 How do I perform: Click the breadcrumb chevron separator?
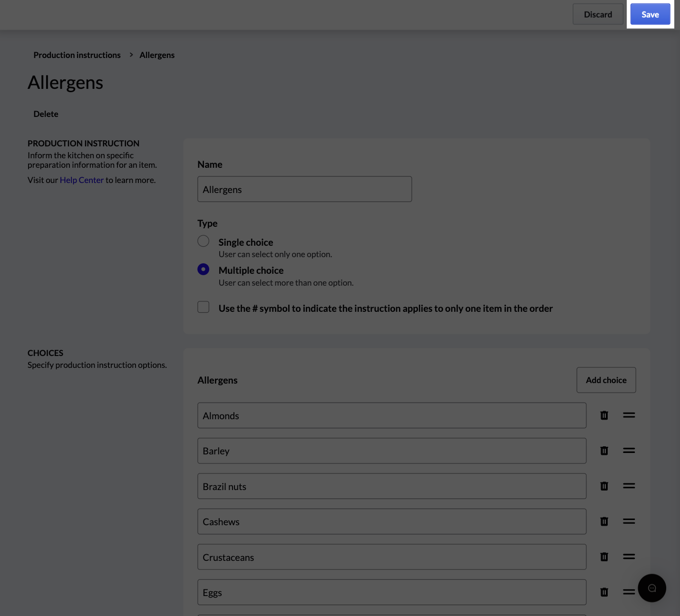[131, 55]
